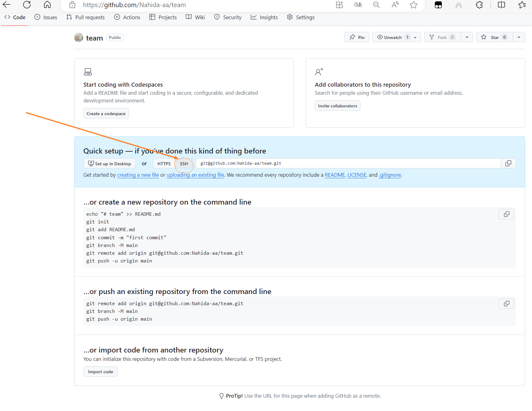Go to the Pull requests tab
This screenshot has height=411, width=532.
[x=86, y=17]
